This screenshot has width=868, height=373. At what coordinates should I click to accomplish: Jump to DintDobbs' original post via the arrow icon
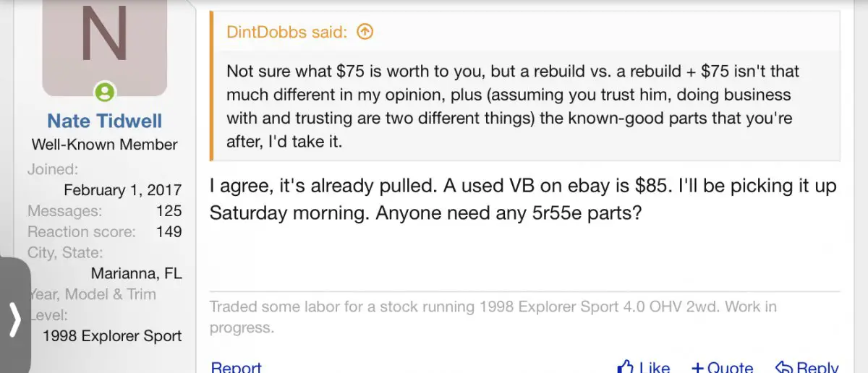tap(365, 32)
